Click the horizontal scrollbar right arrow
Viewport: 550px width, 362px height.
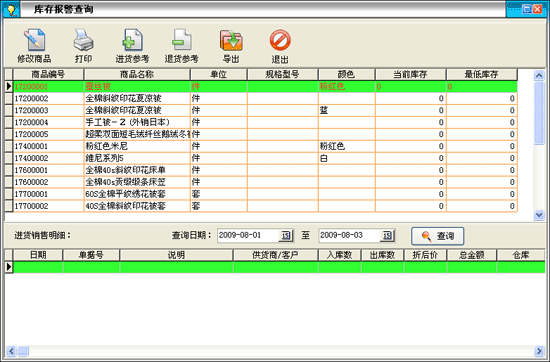tap(539, 351)
